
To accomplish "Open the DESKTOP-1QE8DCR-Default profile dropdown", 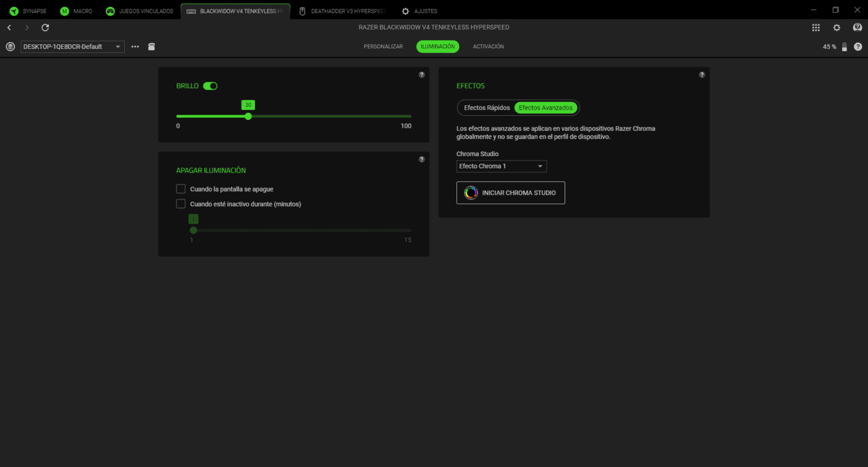I will (73, 47).
